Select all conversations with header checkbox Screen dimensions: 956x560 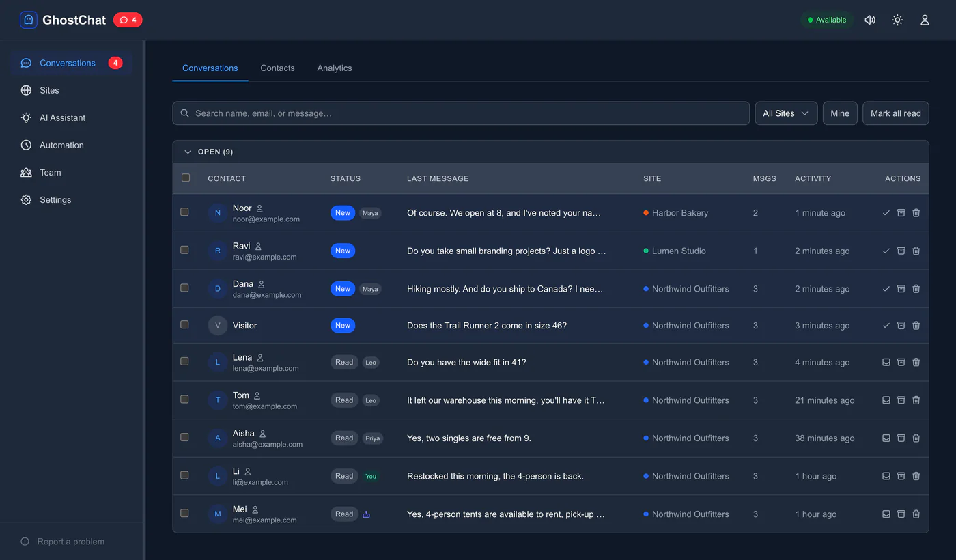click(186, 178)
